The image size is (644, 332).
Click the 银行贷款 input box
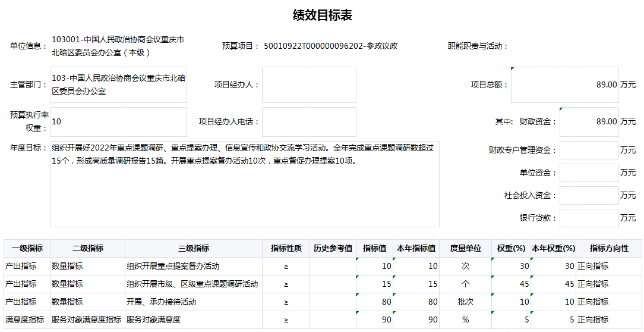point(589,218)
